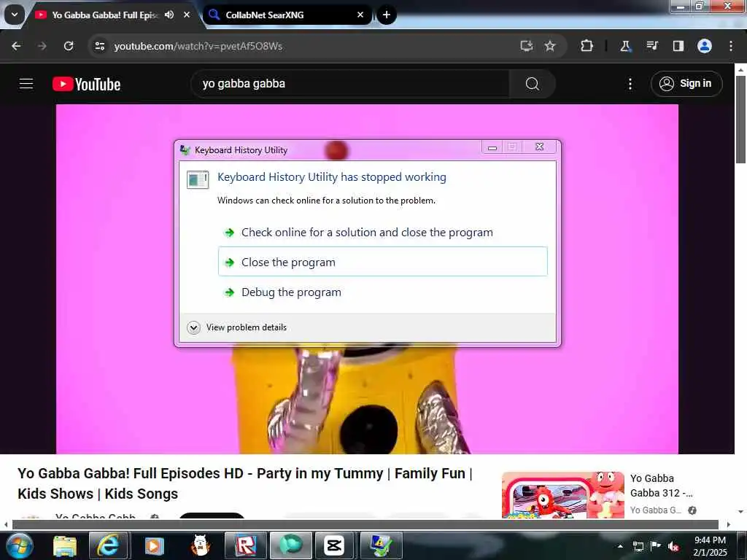Click the page vertical scrollbar thumb
Viewport: 747px width, 560px height.
(x=740, y=119)
